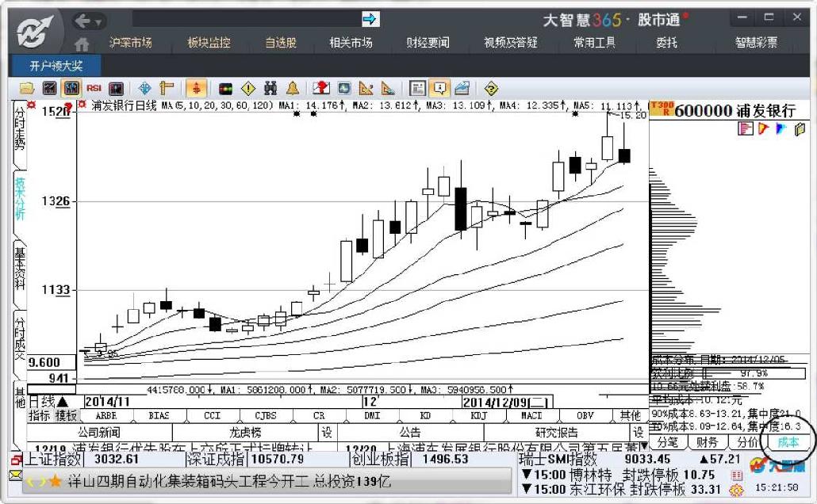Open the 公司新闻 section
This screenshot has height=504, width=817.
(99, 432)
